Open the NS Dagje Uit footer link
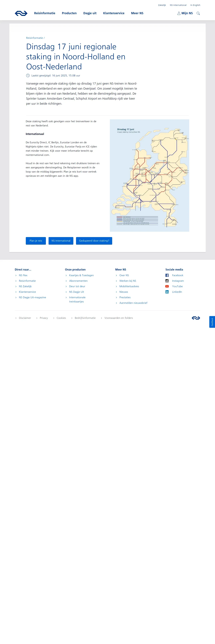This screenshot has height=644, width=215. 77,292
